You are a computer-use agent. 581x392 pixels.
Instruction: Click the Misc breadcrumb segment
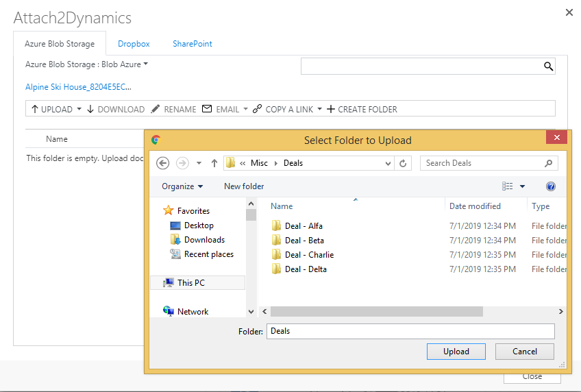(259, 163)
